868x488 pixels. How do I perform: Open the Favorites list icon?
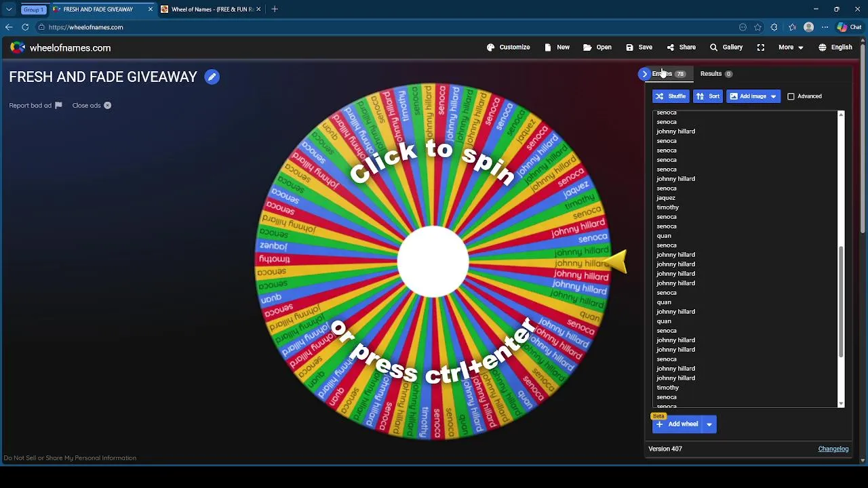[792, 27]
